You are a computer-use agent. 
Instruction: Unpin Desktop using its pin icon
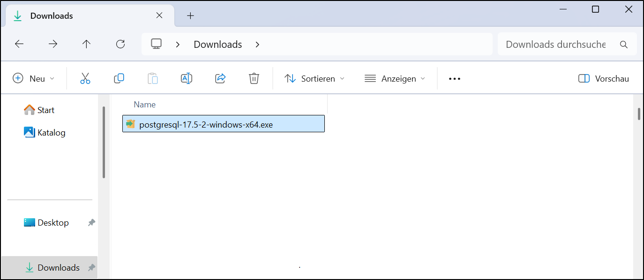click(x=91, y=223)
